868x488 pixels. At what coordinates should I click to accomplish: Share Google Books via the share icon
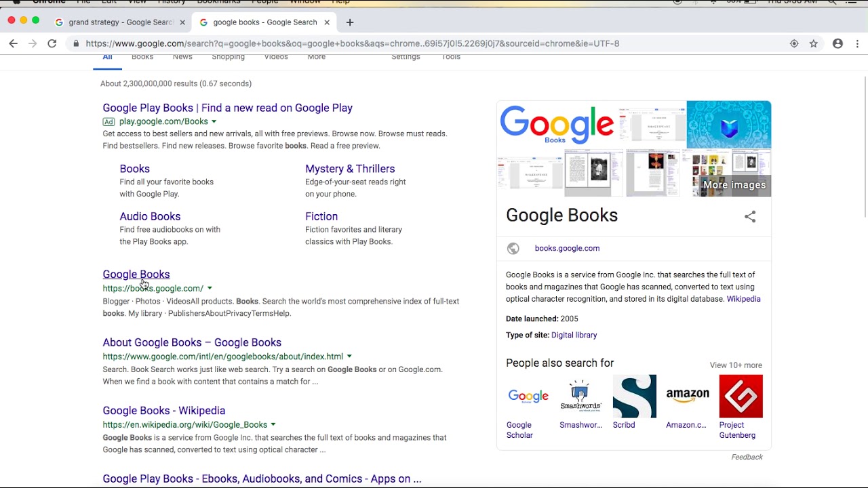click(750, 216)
